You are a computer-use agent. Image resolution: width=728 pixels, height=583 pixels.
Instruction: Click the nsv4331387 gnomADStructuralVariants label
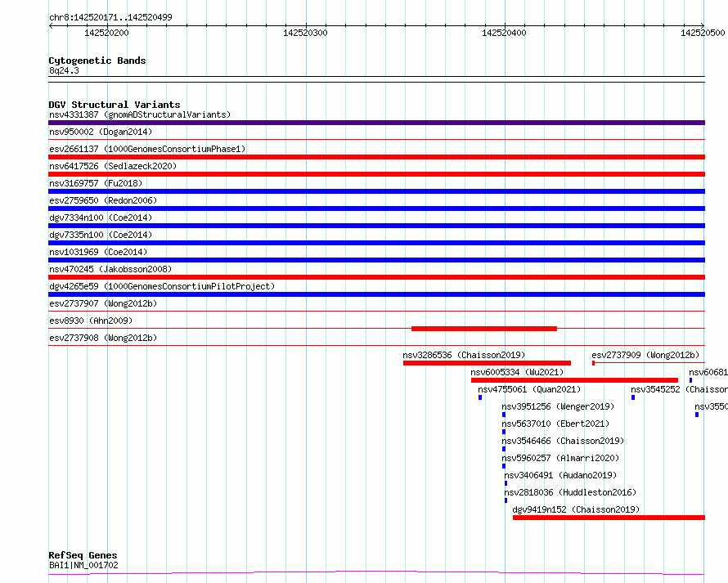point(139,114)
